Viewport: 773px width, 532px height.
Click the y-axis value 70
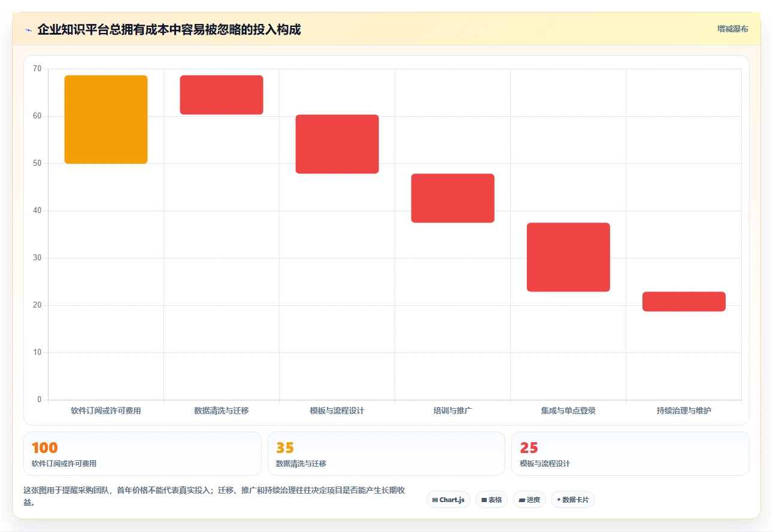(x=37, y=69)
